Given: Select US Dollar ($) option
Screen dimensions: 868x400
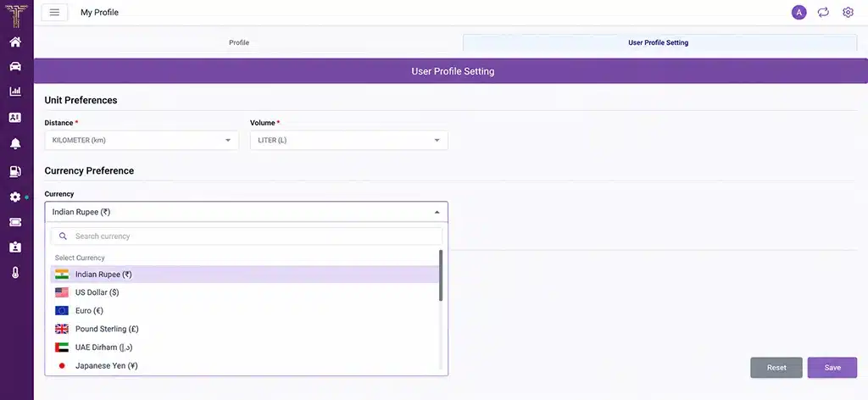Looking at the screenshot, I should [245, 292].
